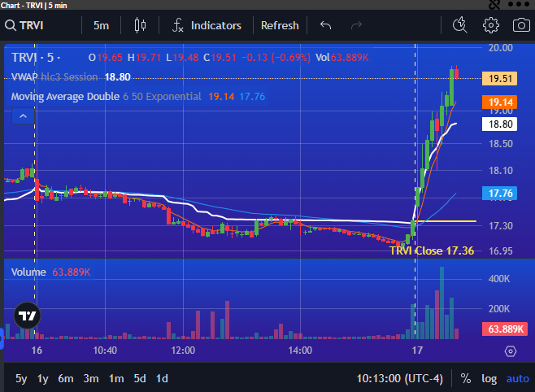
Task: Click the TRVI · 5 symbol legend
Action: (36, 58)
